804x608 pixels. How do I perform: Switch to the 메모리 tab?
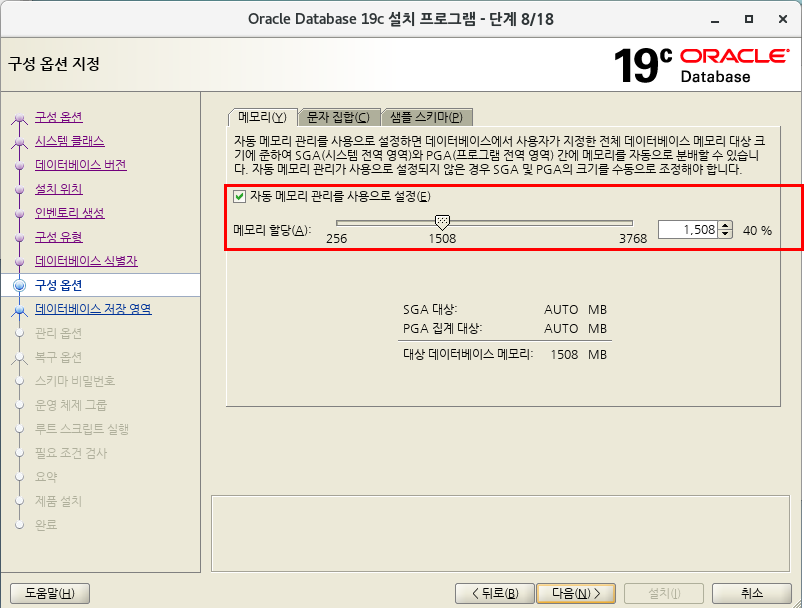click(x=262, y=117)
